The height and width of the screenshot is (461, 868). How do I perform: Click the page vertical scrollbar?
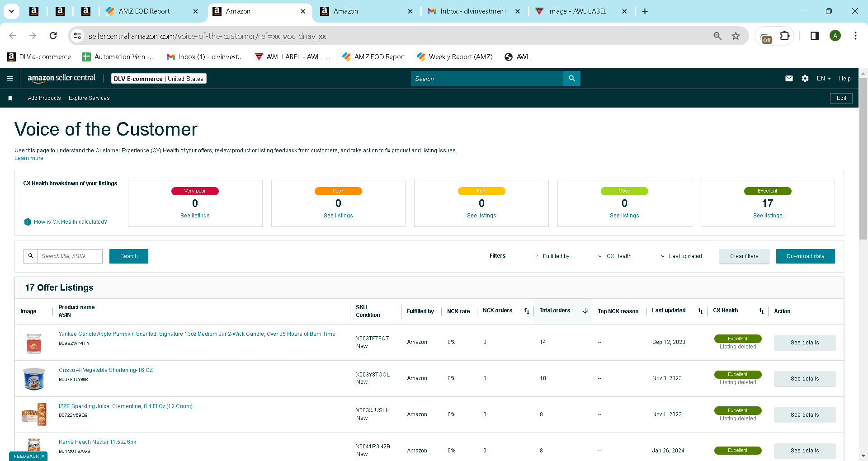(x=863, y=158)
